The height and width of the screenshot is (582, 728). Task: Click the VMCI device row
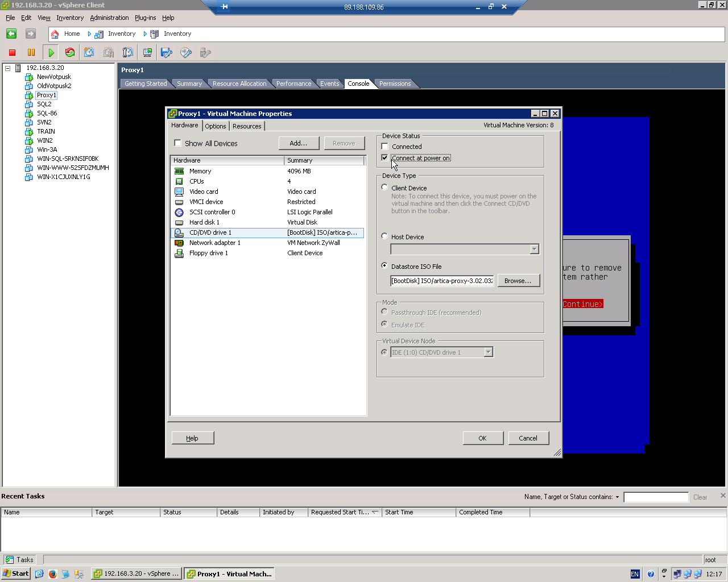point(267,202)
